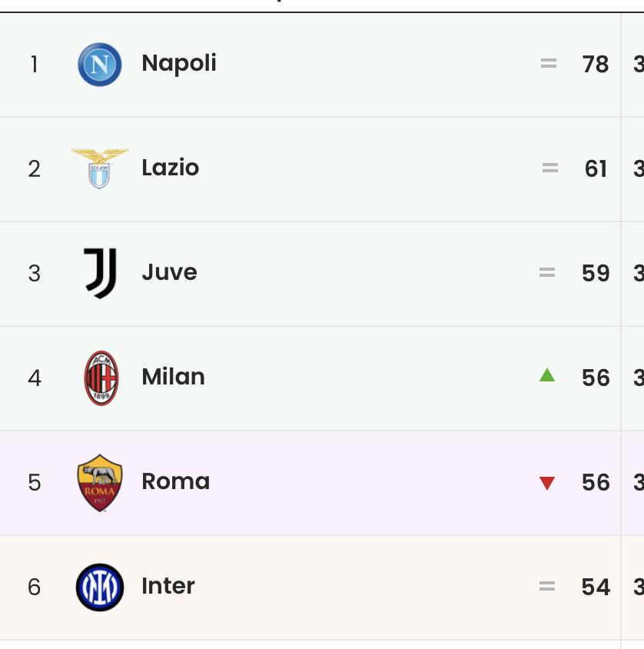Open the Milan team name

click(174, 377)
